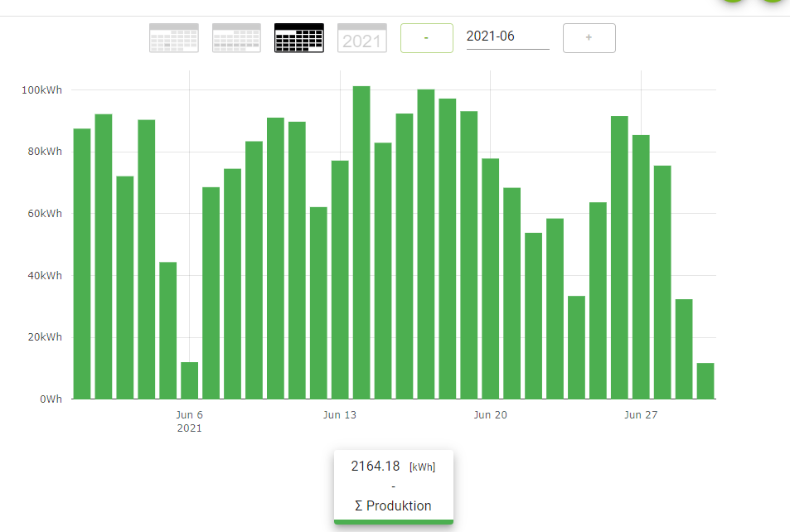
Task: Click the Jun 6 2021 axis label
Action: 190,421
